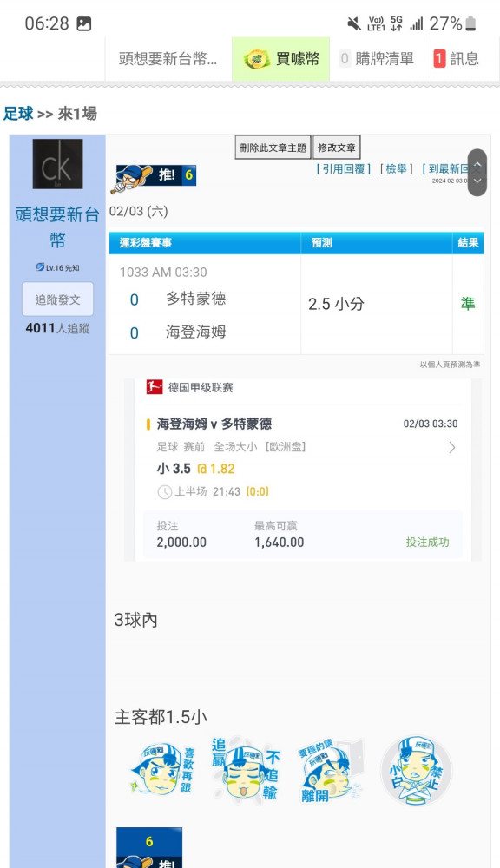Click the 推! 6 recommend badge at top
The height and width of the screenshot is (868, 500).
click(155, 176)
